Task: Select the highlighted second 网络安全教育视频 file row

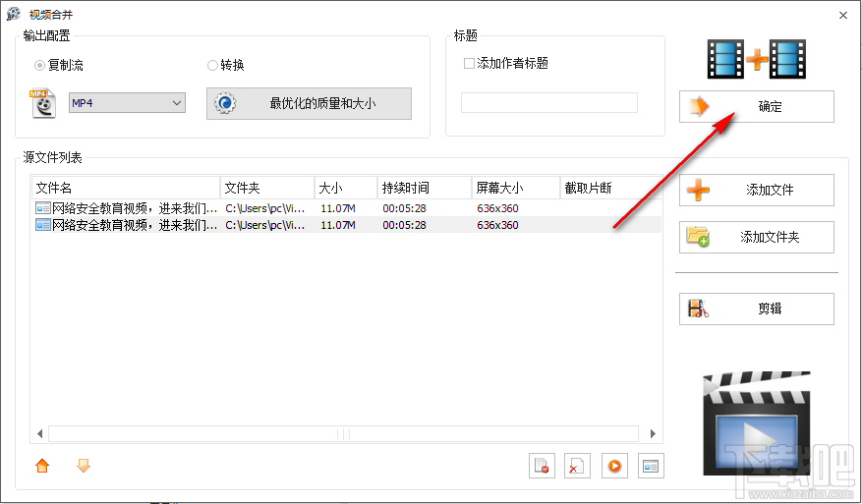Action: [346, 225]
